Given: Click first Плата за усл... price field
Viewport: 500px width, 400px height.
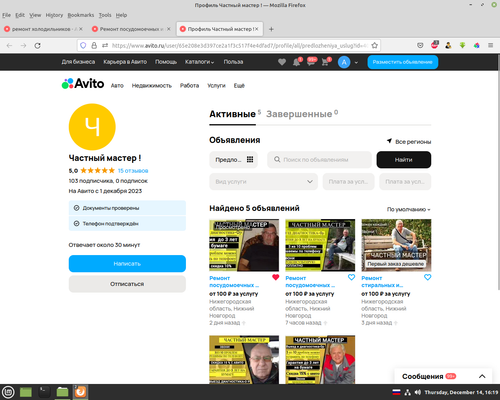Looking at the screenshot, I should pyautogui.click(x=348, y=182).
